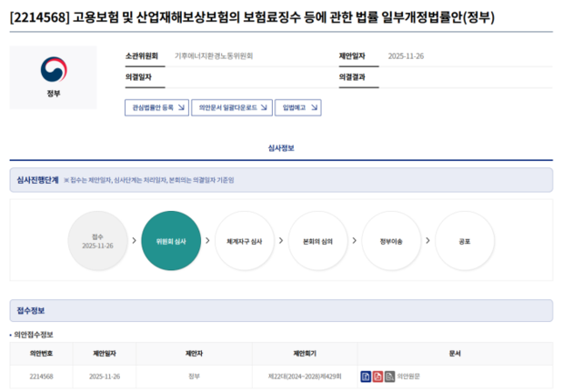Click the gray document preview icon
Viewport: 563px width, 392px height.
pyautogui.click(x=389, y=376)
